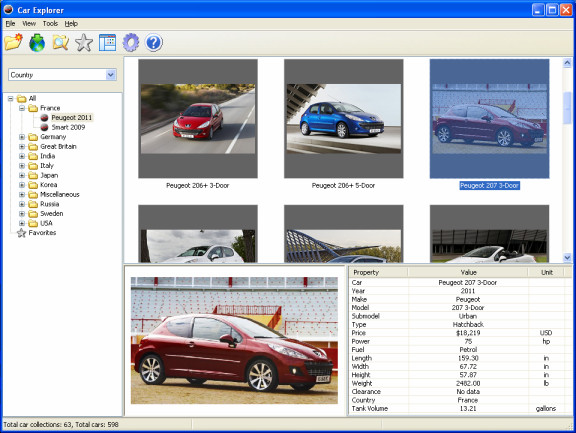Click the search folder magnifier icon
The image size is (576, 433).
coord(61,43)
